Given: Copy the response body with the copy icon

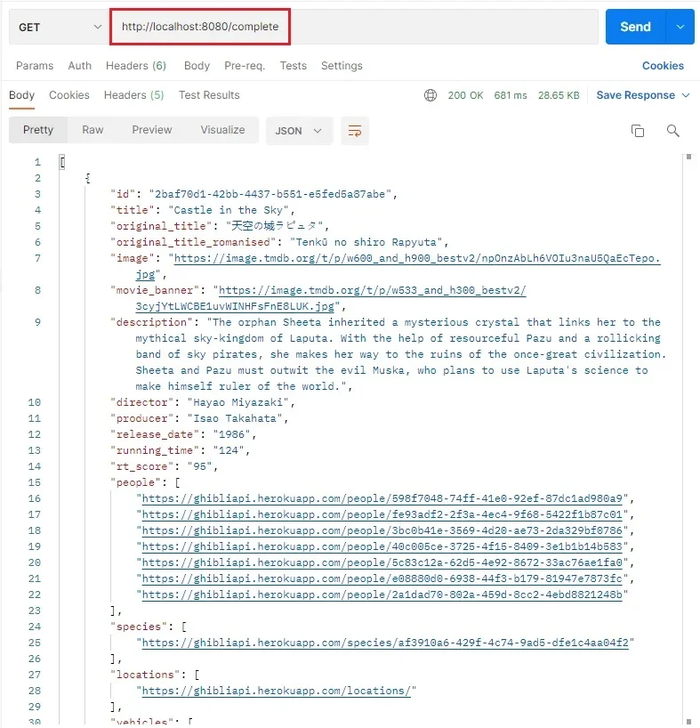Looking at the screenshot, I should (x=638, y=131).
